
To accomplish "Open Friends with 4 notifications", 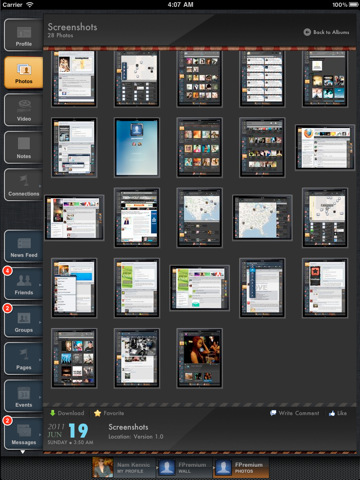I will tap(23, 284).
